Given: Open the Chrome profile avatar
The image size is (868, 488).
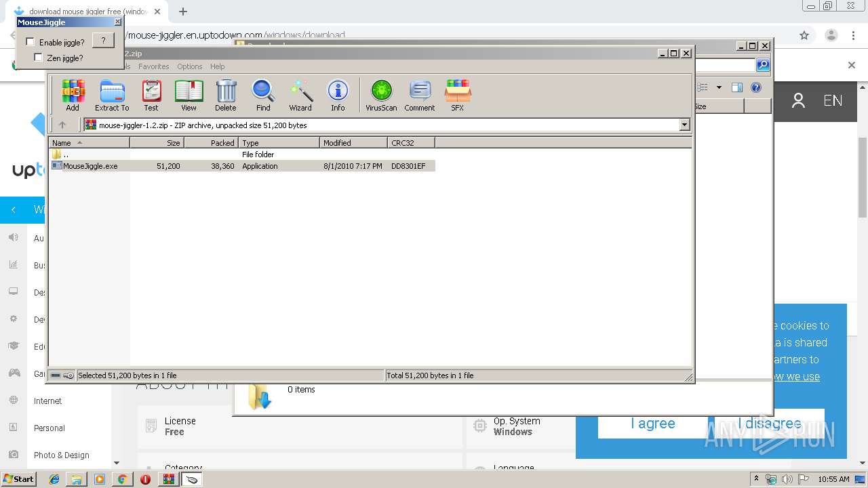Looking at the screenshot, I should click(x=831, y=35).
